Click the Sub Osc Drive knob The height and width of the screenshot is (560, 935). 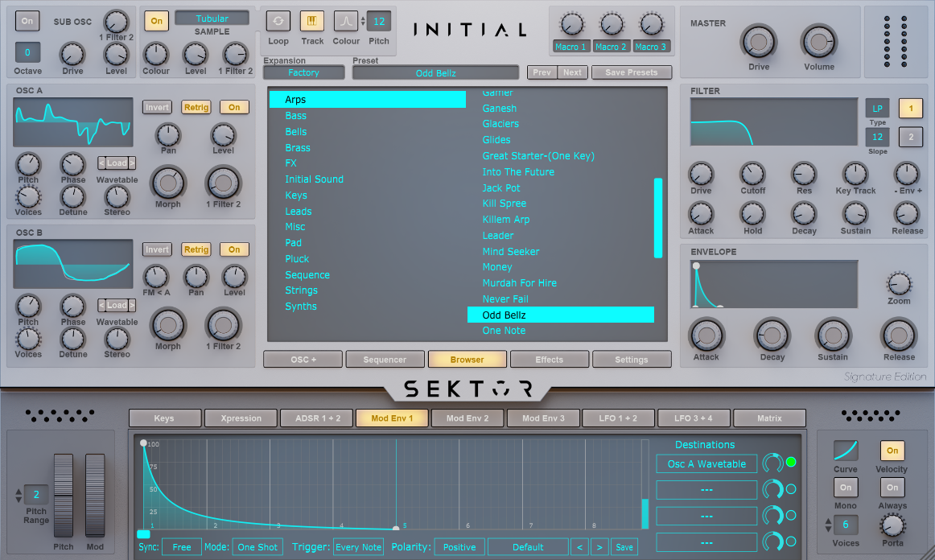[72, 55]
